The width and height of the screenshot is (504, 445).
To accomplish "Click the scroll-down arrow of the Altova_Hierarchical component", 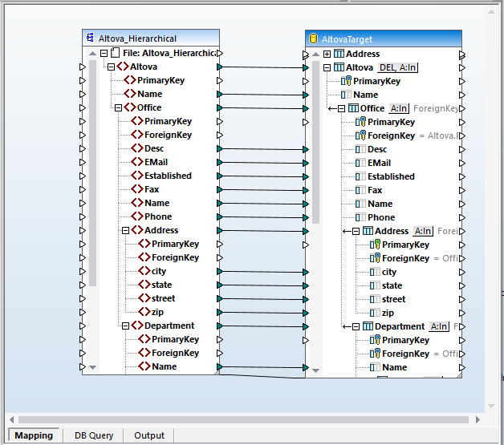I will tap(92, 367).
